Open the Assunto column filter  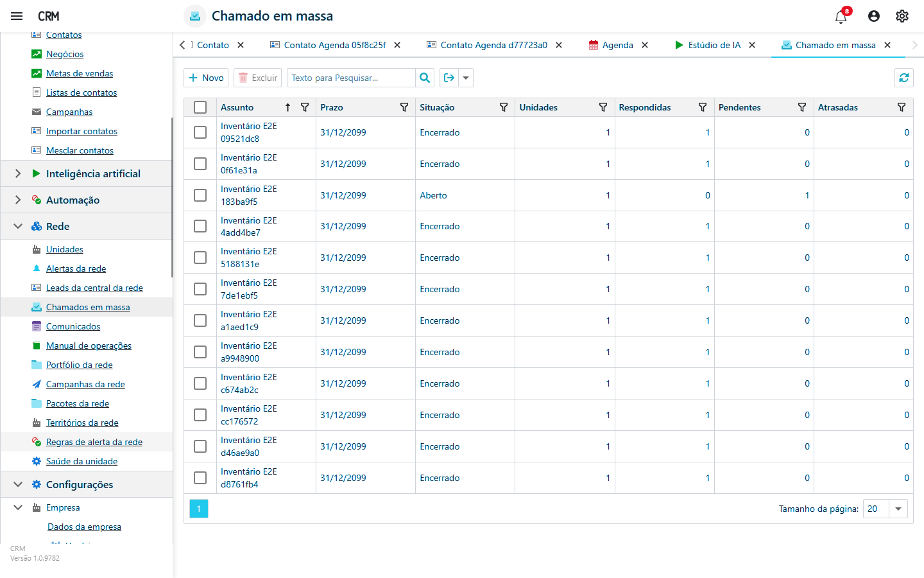click(x=305, y=107)
